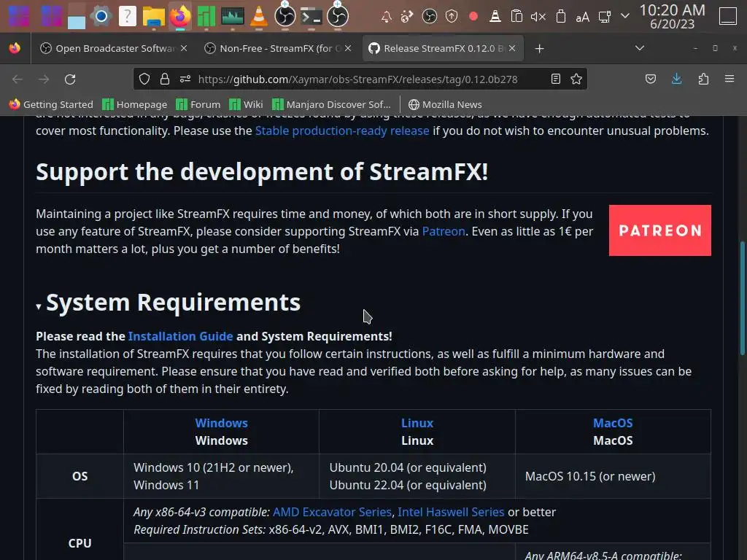
Task: Open the Mozilla News bookmark
Action: click(446, 104)
